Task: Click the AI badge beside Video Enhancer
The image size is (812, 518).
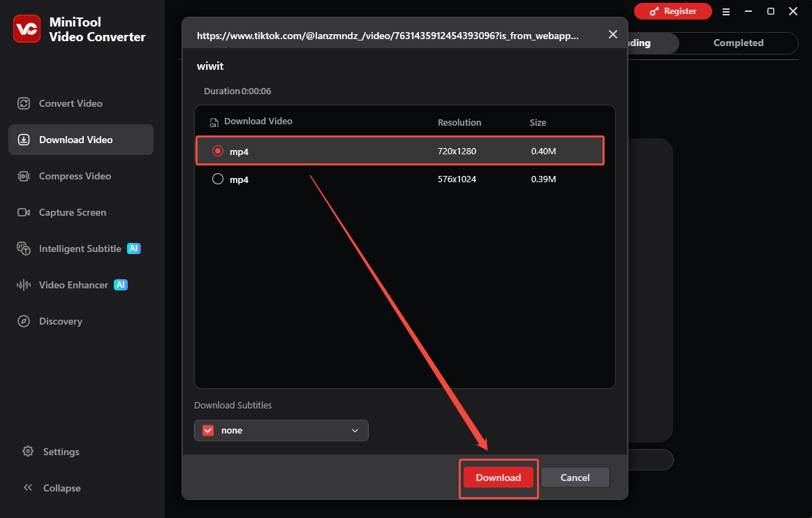Action: 121,285
